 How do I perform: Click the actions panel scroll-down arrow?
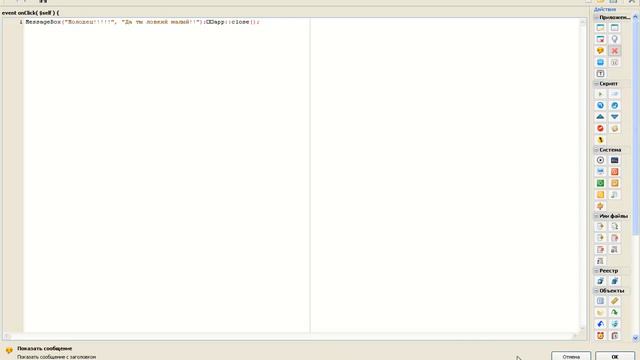coord(635,338)
